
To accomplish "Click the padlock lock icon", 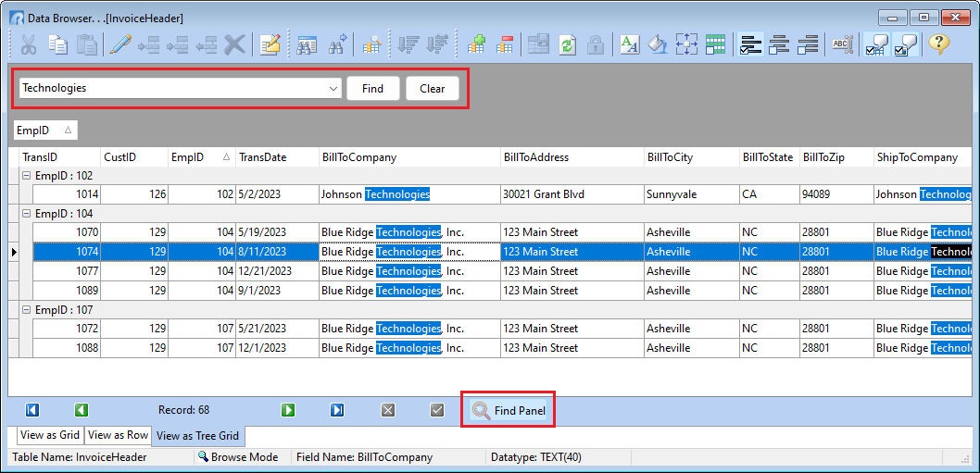I will point(596,45).
